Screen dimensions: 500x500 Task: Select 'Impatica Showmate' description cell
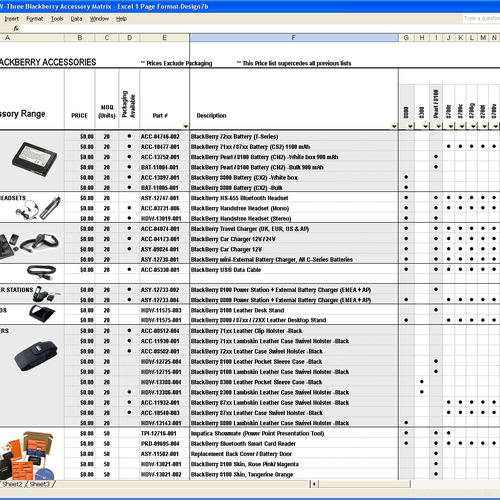coord(294,433)
